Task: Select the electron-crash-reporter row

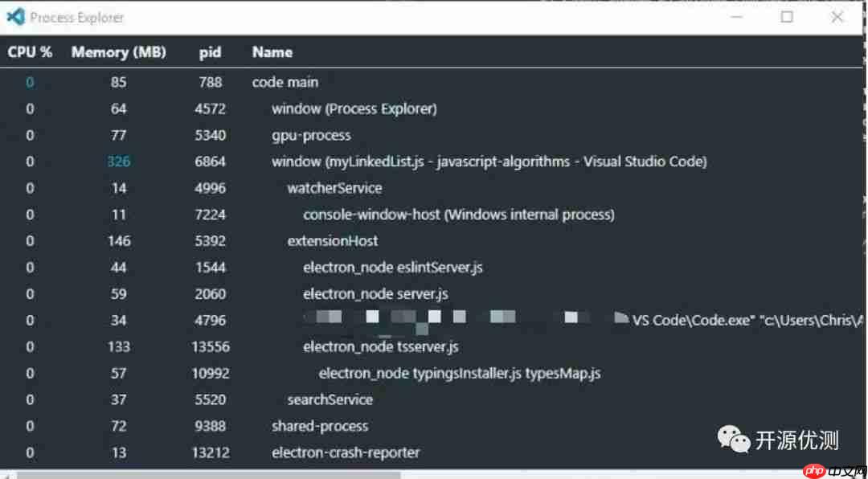Action: point(346,452)
